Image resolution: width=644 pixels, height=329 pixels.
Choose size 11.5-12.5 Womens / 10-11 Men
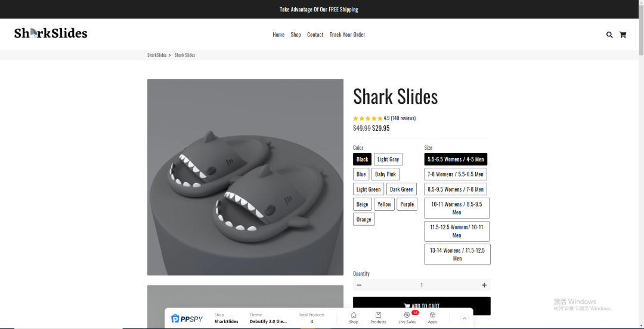[x=457, y=231]
